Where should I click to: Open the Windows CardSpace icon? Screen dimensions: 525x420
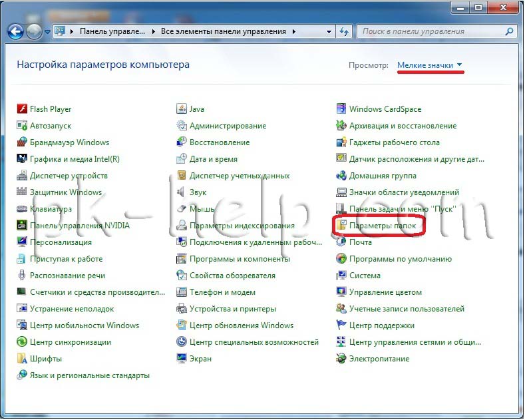[341, 109]
